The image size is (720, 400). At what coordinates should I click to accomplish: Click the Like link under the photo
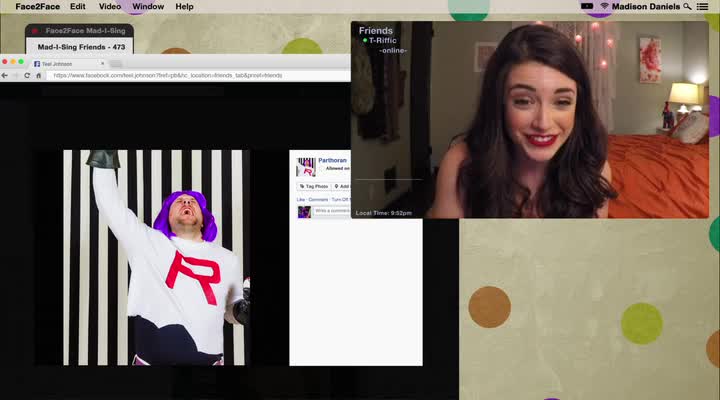pos(300,200)
